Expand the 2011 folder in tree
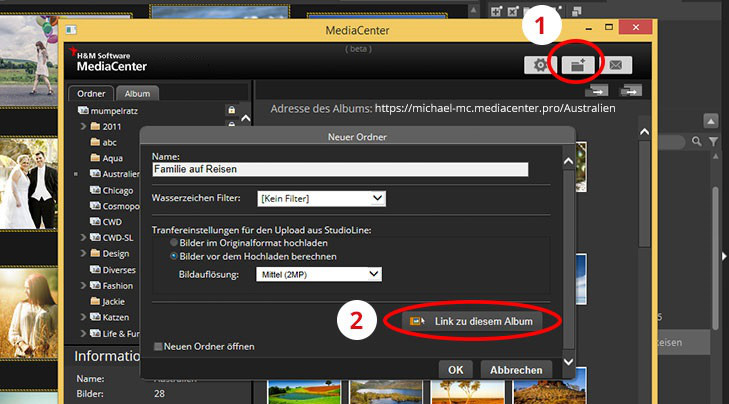The image size is (729, 404). (x=83, y=127)
